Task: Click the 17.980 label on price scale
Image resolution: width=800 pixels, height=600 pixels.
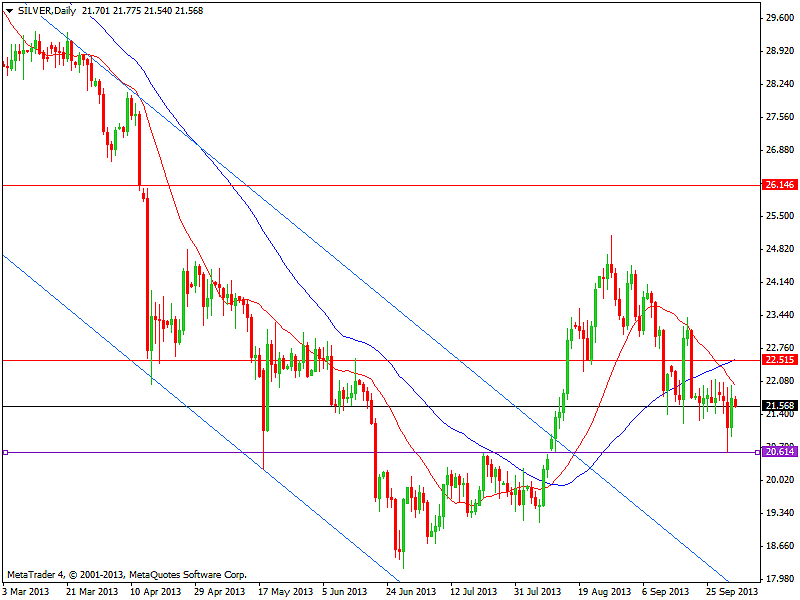Action: pyautogui.click(x=778, y=577)
